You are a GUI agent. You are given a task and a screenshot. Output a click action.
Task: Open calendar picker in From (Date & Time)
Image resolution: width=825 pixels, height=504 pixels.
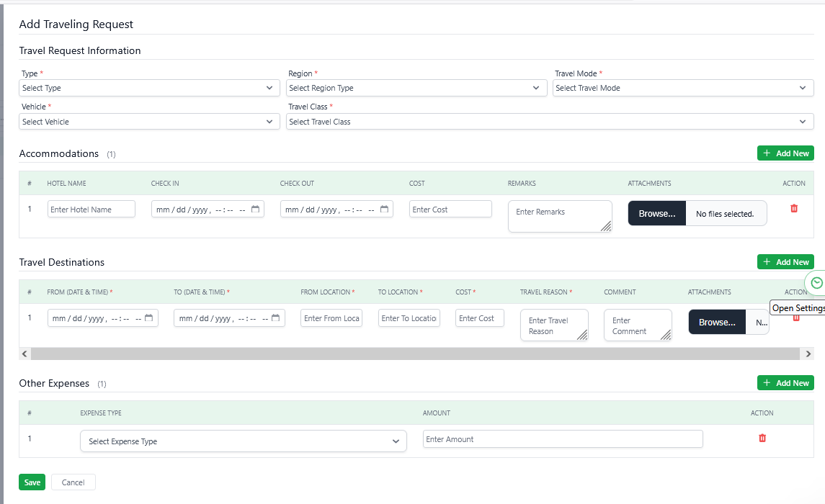149,318
